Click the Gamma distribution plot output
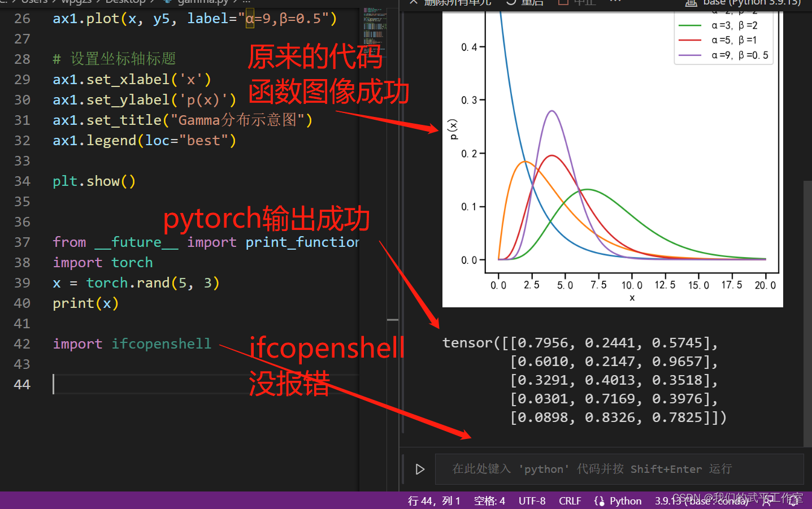The height and width of the screenshot is (509, 812). [613, 159]
